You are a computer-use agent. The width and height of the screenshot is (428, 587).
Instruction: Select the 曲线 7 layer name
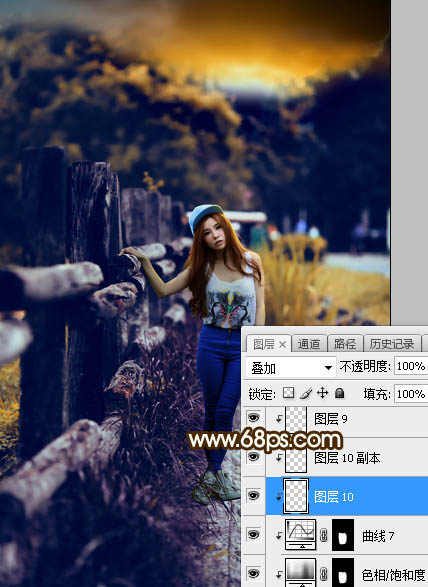pos(378,536)
